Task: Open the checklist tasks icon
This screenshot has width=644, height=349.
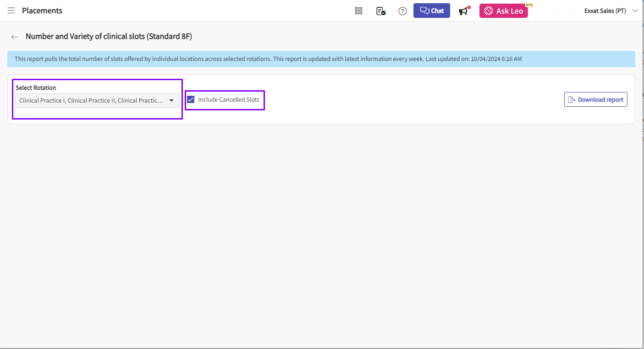Action: tap(380, 11)
